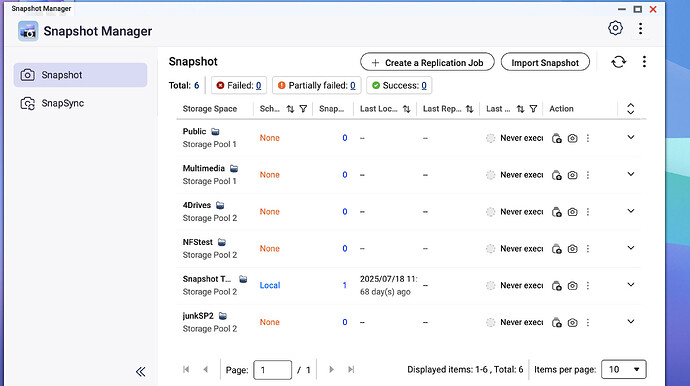Expand or collapse all rows from the header

pos(630,109)
